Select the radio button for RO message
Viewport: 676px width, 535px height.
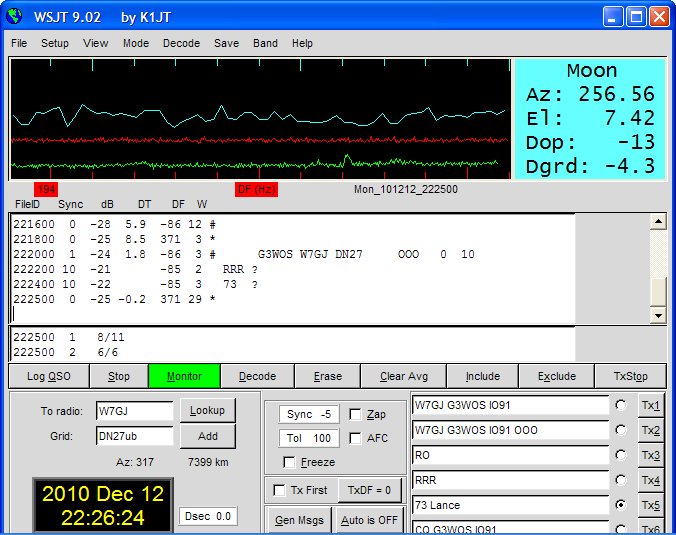pos(621,455)
